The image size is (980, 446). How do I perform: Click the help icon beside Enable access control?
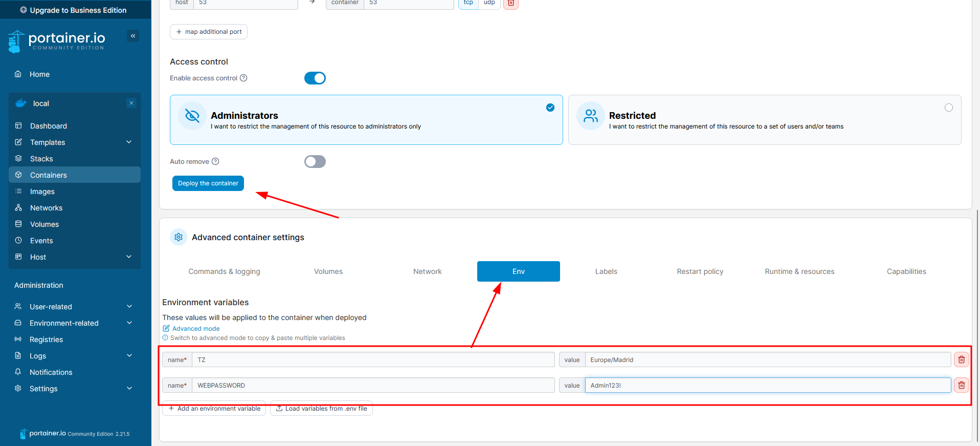pyautogui.click(x=243, y=78)
